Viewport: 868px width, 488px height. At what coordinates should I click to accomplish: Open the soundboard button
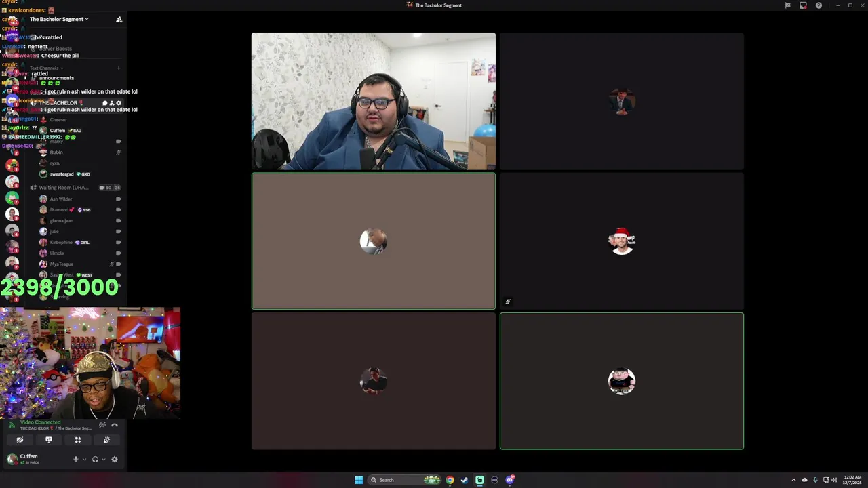[x=106, y=440]
